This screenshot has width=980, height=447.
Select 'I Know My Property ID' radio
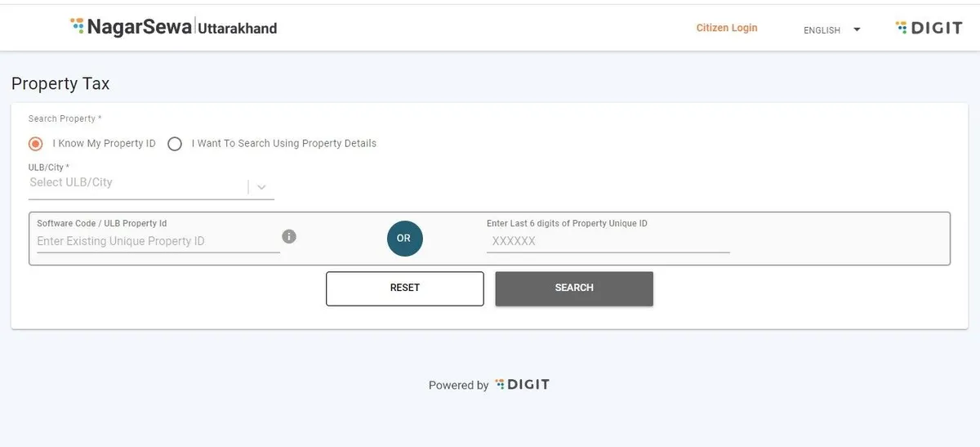[x=35, y=144]
